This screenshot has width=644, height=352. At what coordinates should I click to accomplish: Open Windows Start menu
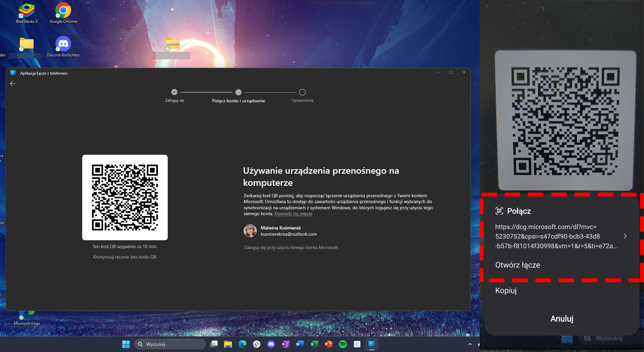[126, 344]
